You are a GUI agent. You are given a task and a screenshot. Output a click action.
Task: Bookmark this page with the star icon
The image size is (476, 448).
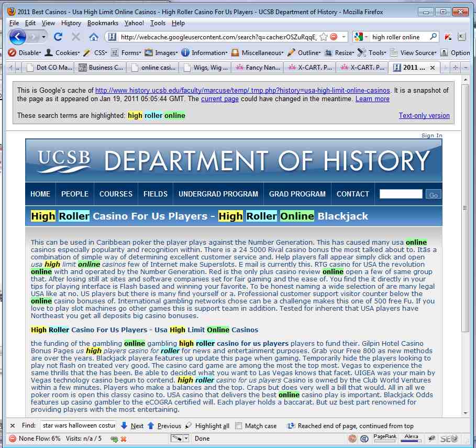(x=324, y=37)
